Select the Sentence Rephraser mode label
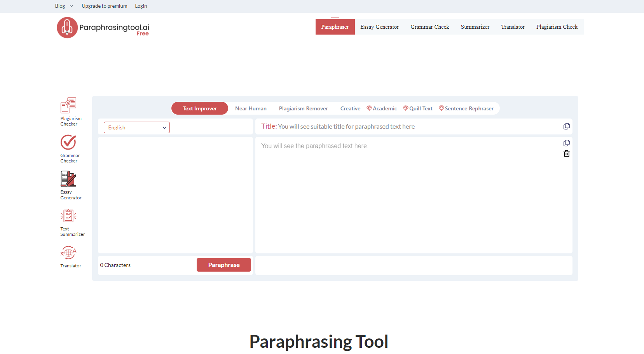This screenshot has width=644, height=354. pyautogui.click(x=469, y=108)
